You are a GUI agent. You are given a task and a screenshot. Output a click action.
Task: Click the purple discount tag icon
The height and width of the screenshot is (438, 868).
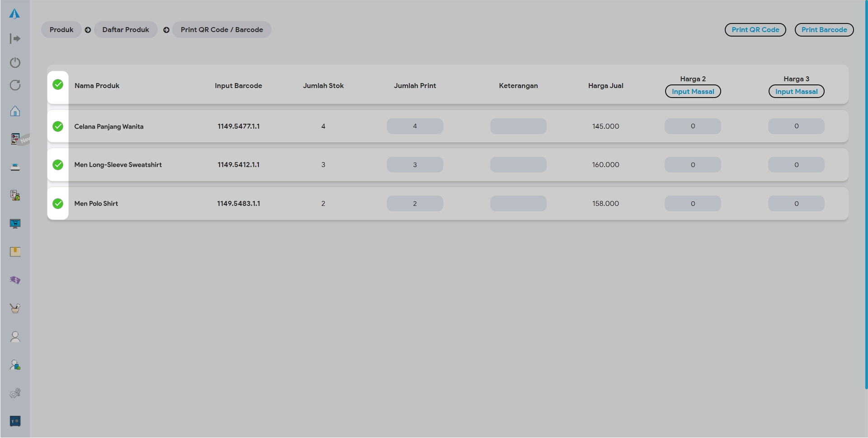[x=15, y=280]
